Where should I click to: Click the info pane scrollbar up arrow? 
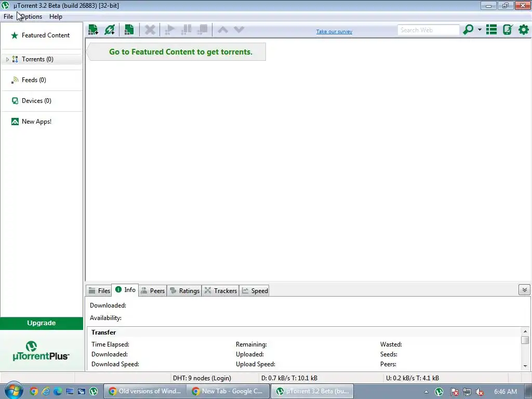tap(525, 331)
